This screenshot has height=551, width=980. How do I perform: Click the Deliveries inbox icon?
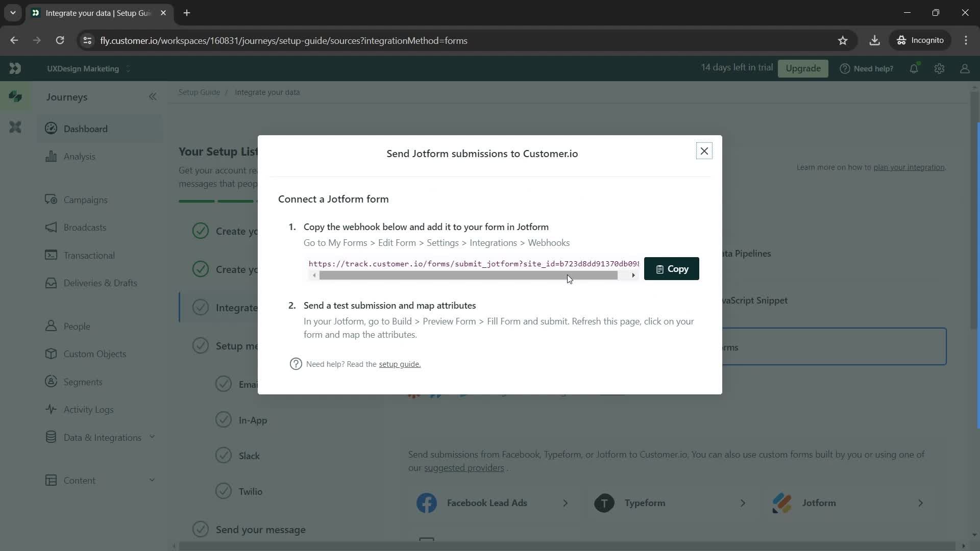pyautogui.click(x=51, y=283)
